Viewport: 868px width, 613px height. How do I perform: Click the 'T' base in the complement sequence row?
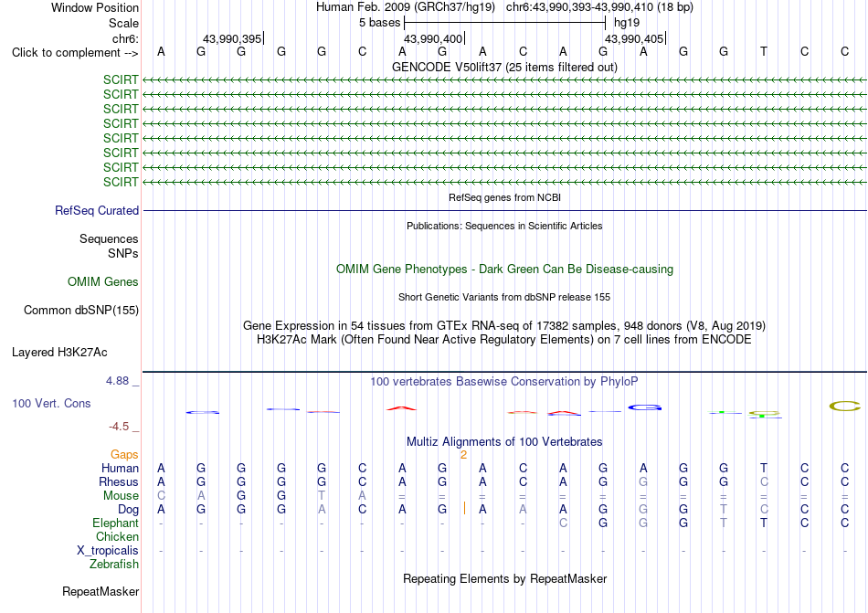pos(764,51)
